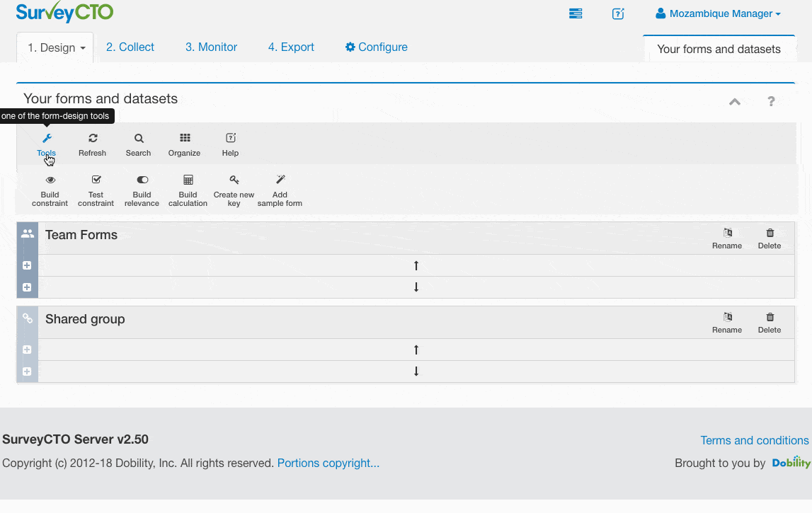Click the Build relevance toggle icon
Viewport: 812px width, 513px height.
[142, 180]
